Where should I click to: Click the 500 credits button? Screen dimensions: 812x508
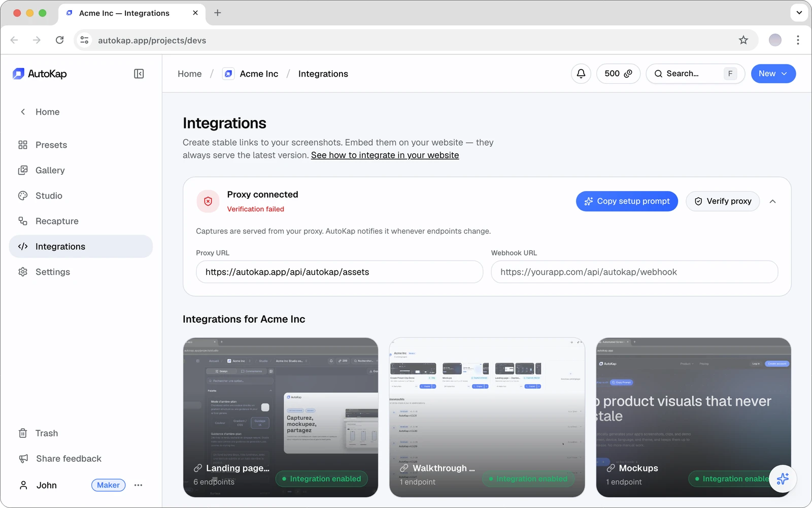pyautogui.click(x=618, y=74)
